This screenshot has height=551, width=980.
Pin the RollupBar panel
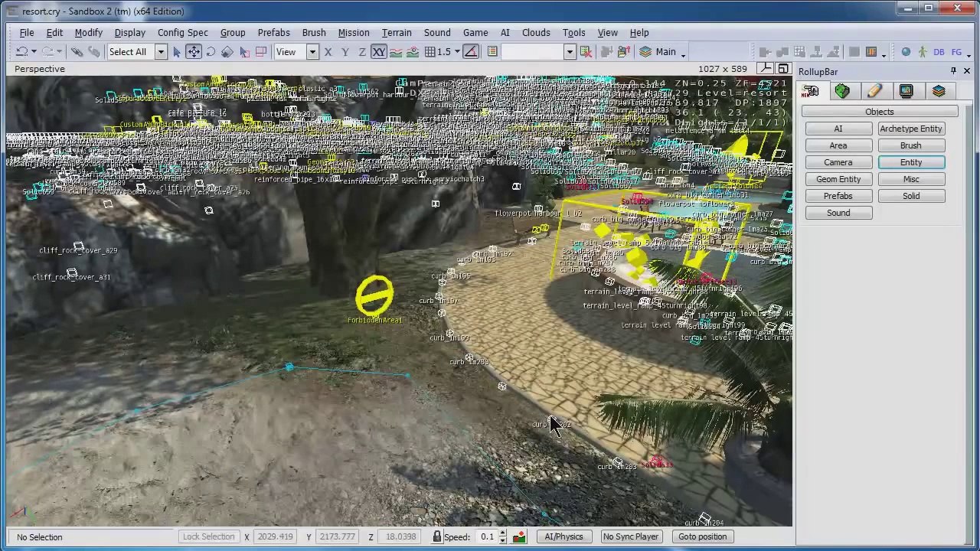pyautogui.click(x=953, y=71)
